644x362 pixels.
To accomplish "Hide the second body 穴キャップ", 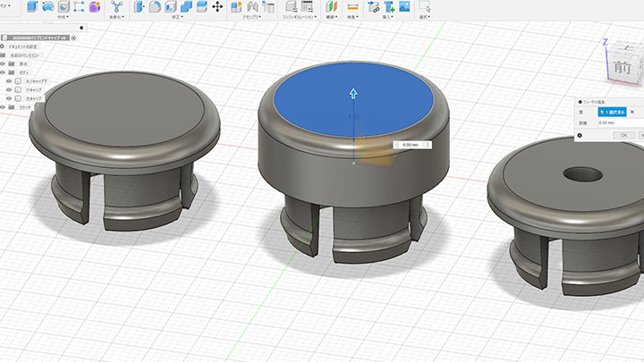I will pos(9,90).
